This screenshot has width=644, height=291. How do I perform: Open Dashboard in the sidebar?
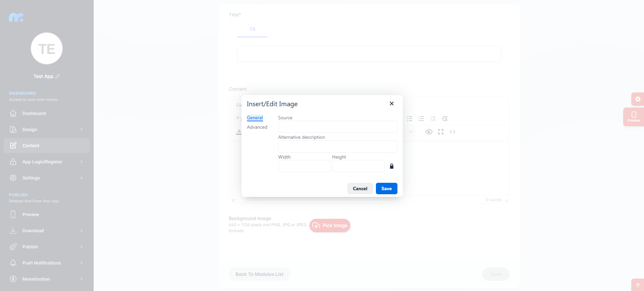(x=47, y=113)
